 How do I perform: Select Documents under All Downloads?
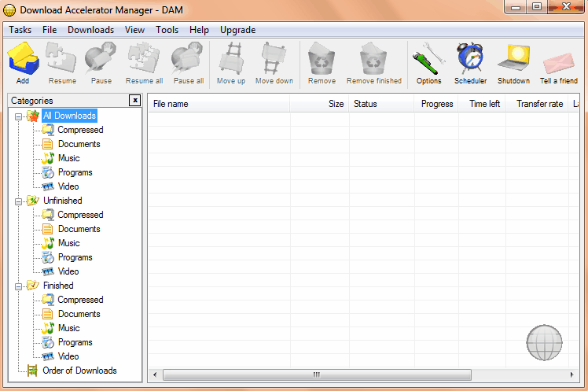pos(79,144)
